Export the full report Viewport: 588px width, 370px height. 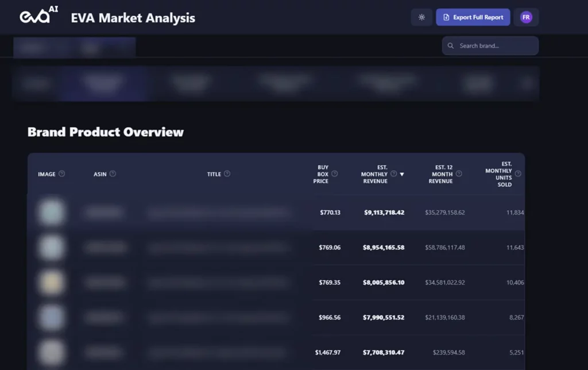pos(473,17)
